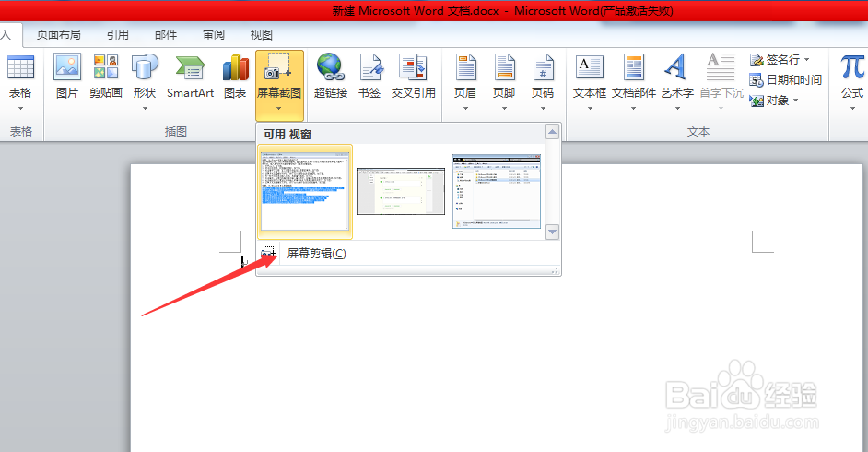Screen dimensions: 868x452
Task: Select the file explorer window thumbnail
Action: 497,191
